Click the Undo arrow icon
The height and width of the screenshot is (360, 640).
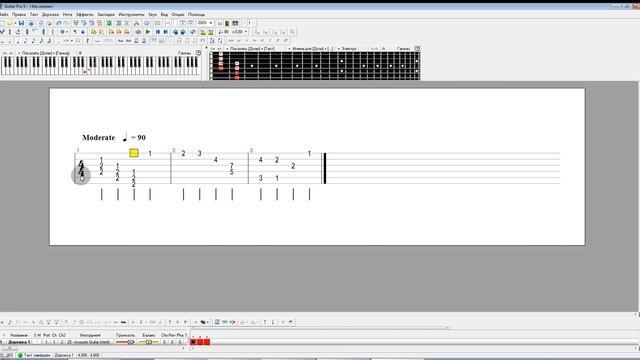(x=59, y=23)
